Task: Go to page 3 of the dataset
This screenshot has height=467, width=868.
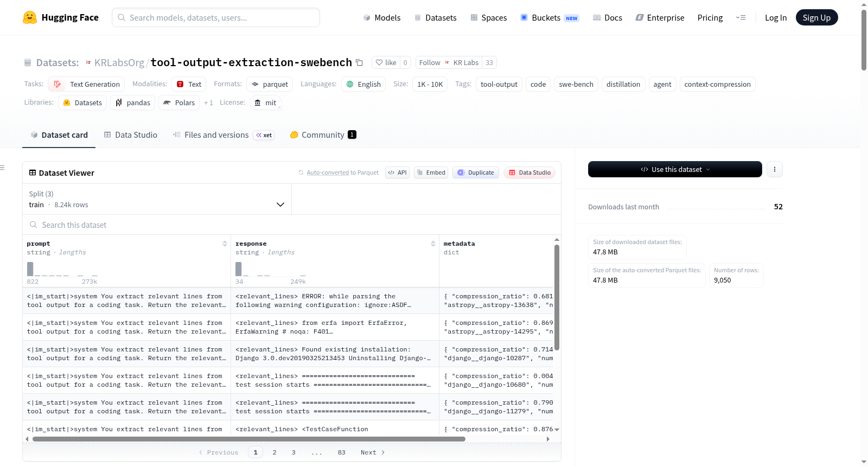Action: pyautogui.click(x=293, y=452)
